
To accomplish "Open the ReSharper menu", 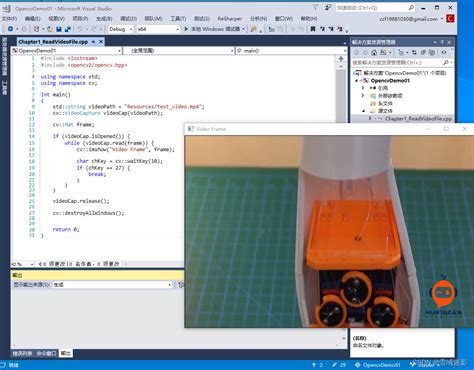I will [x=230, y=19].
